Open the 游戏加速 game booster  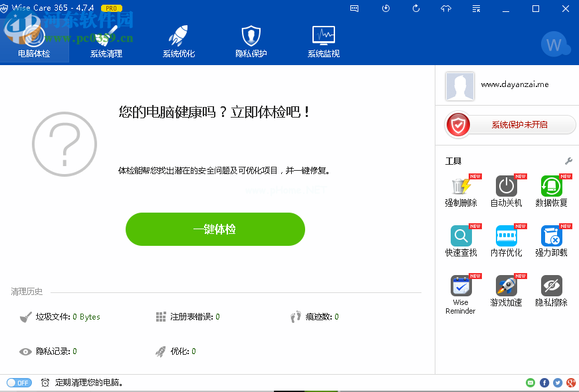(x=506, y=286)
